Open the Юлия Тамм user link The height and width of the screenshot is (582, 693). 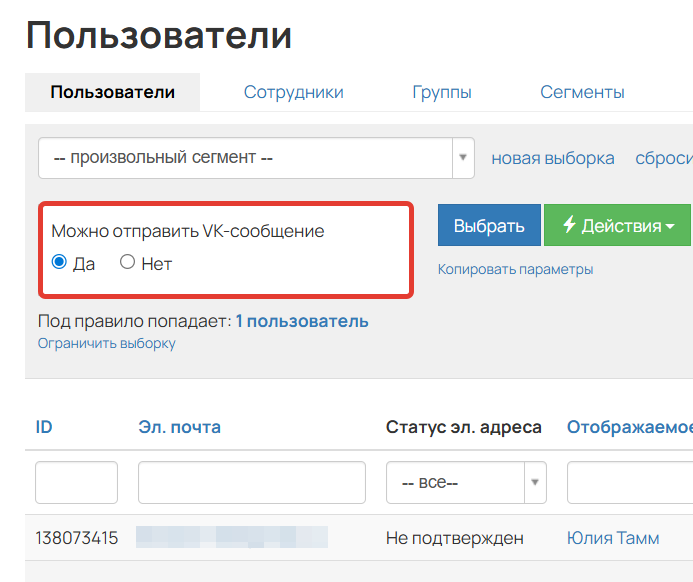click(613, 538)
